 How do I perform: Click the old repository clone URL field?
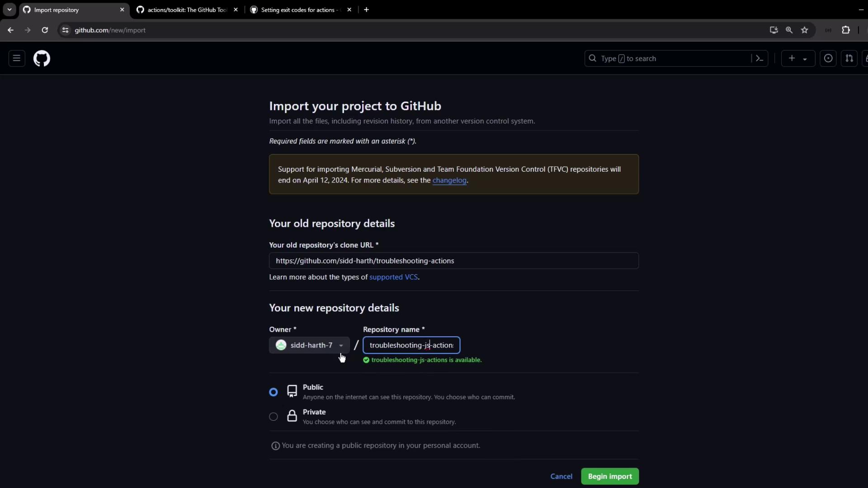453,261
